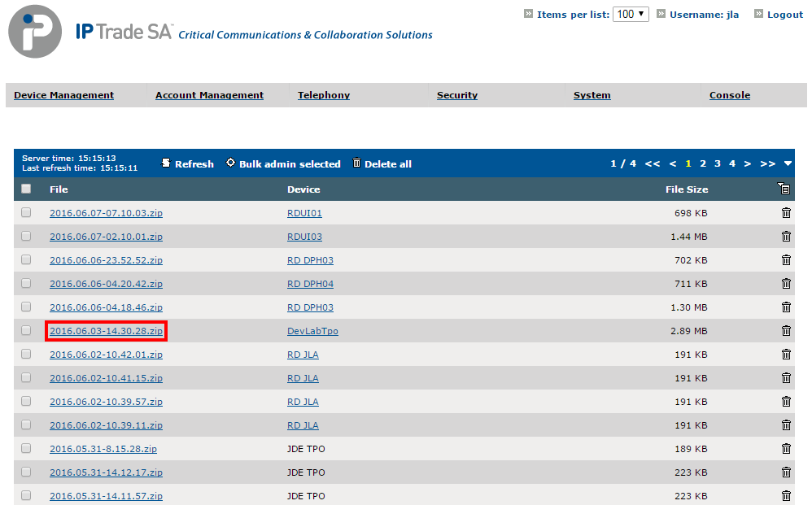812x505 pixels.
Task: Delete file 2016.05.31-14.12.17.zip with trash icon
Action: click(x=786, y=472)
